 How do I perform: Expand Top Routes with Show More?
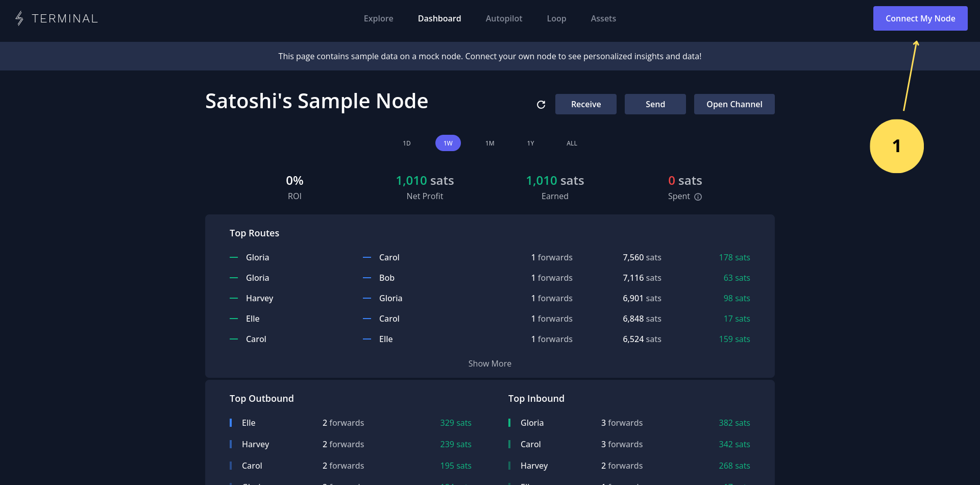point(489,363)
